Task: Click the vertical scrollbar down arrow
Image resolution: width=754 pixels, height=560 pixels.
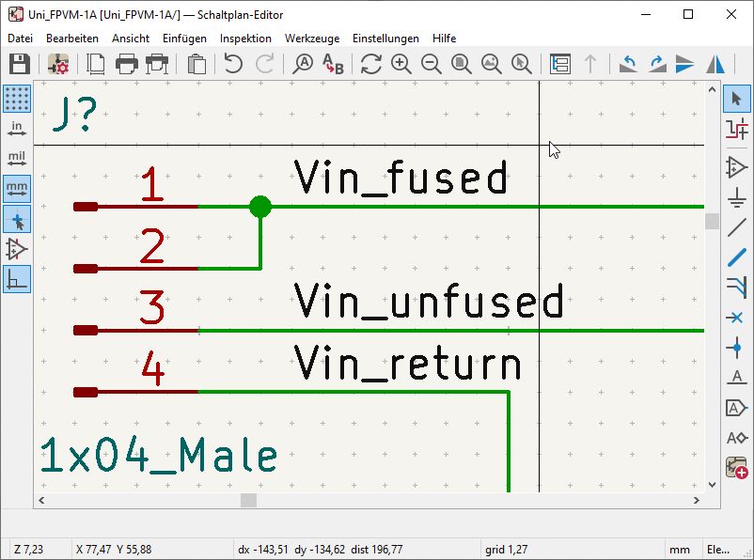Action: 713,485
